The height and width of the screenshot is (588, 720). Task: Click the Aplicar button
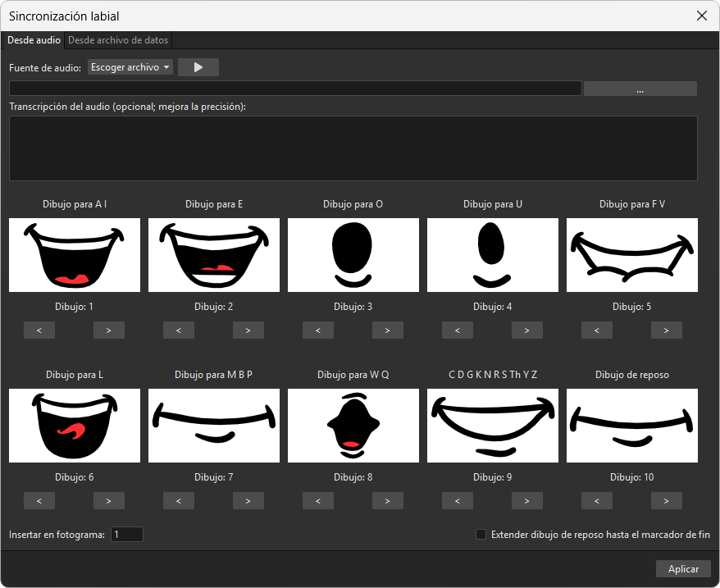click(683, 568)
